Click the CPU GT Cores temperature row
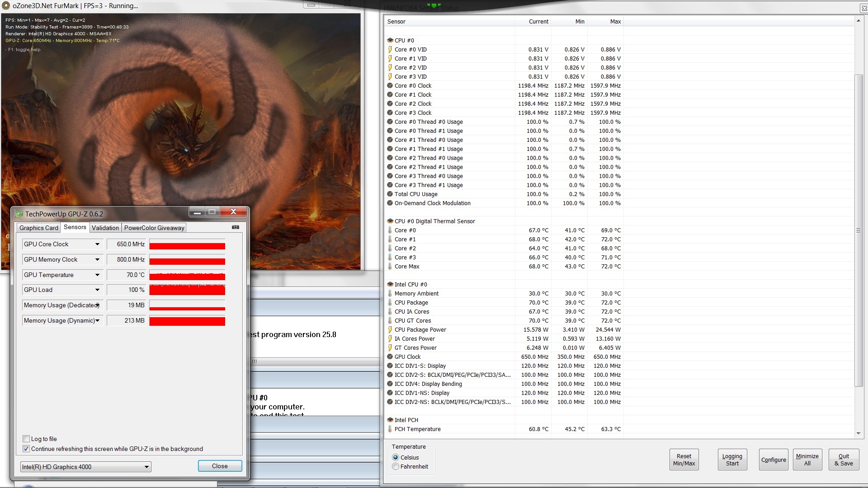The height and width of the screenshot is (488, 868). tap(504, 320)
